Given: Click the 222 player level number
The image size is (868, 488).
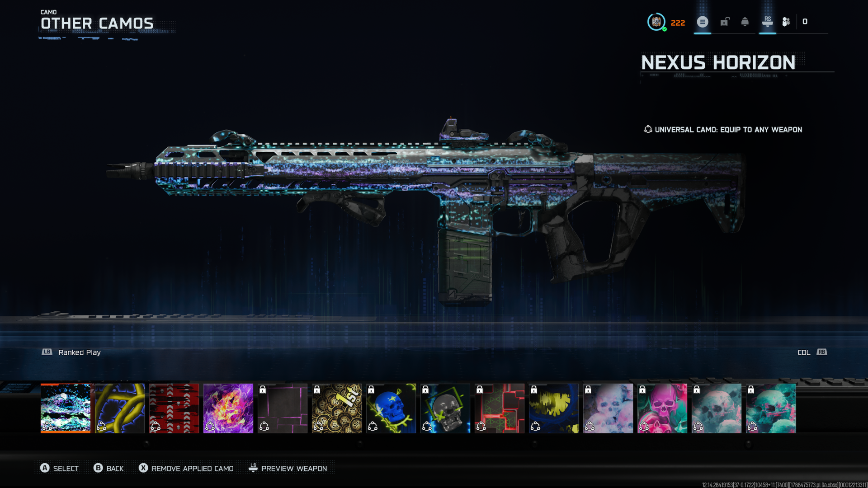Looking at the screenshot, I should tap(678, 23).
